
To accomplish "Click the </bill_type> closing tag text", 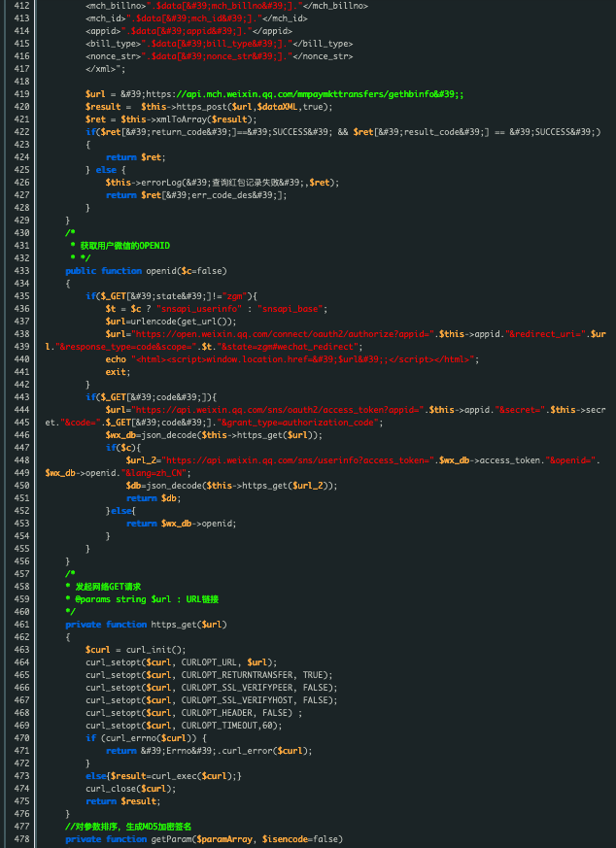I will pos(323,44).
